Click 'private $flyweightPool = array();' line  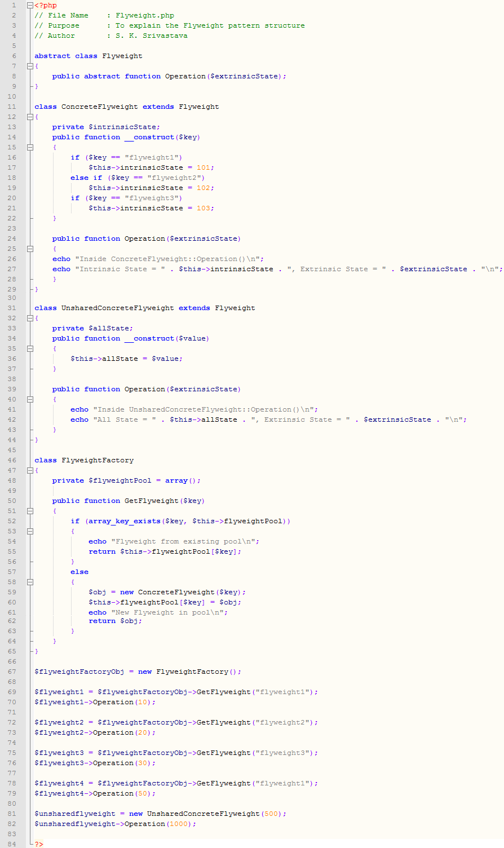pyautogui.click(x=127, y=480)
